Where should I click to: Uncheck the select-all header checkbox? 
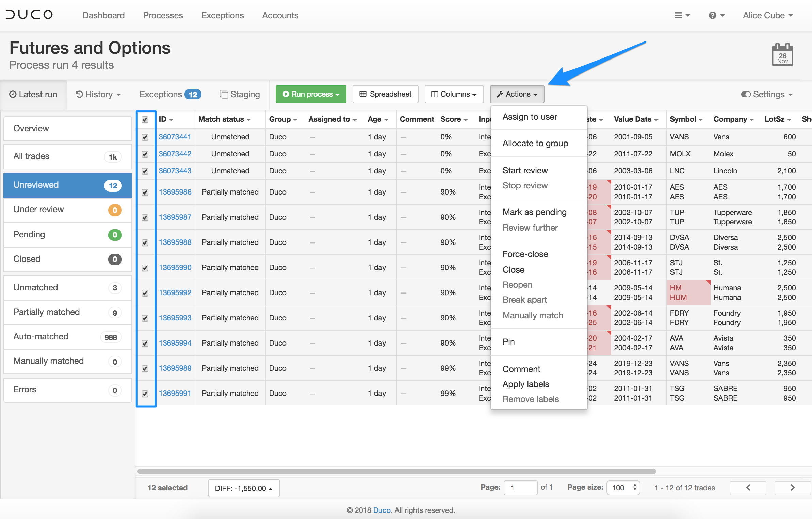tap(145, 120)
